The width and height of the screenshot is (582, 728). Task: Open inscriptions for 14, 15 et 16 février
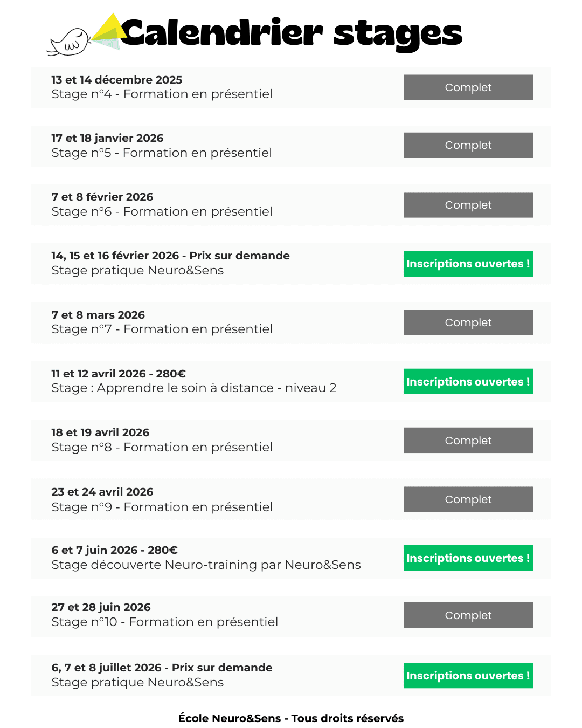pos(468,264)
